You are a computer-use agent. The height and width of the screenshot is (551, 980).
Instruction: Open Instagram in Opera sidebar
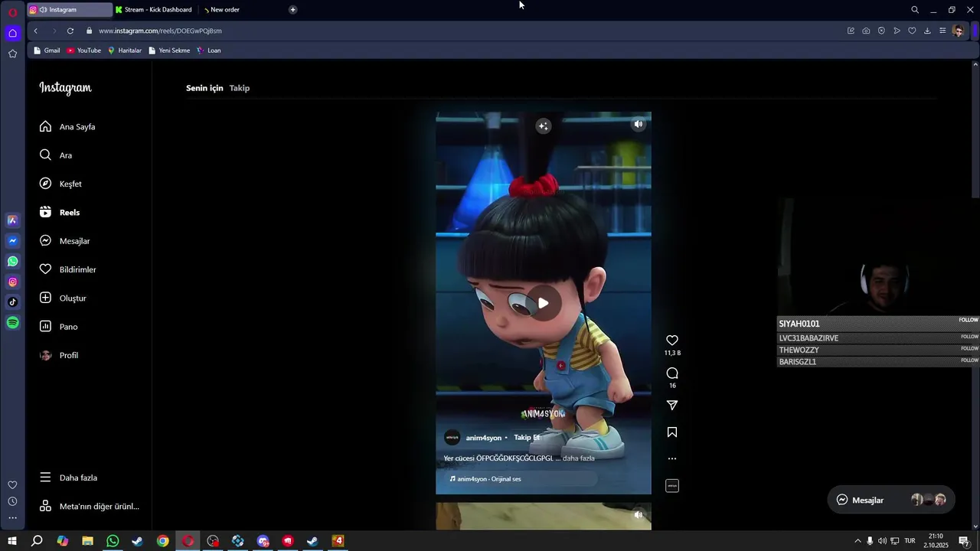point(12,282)
